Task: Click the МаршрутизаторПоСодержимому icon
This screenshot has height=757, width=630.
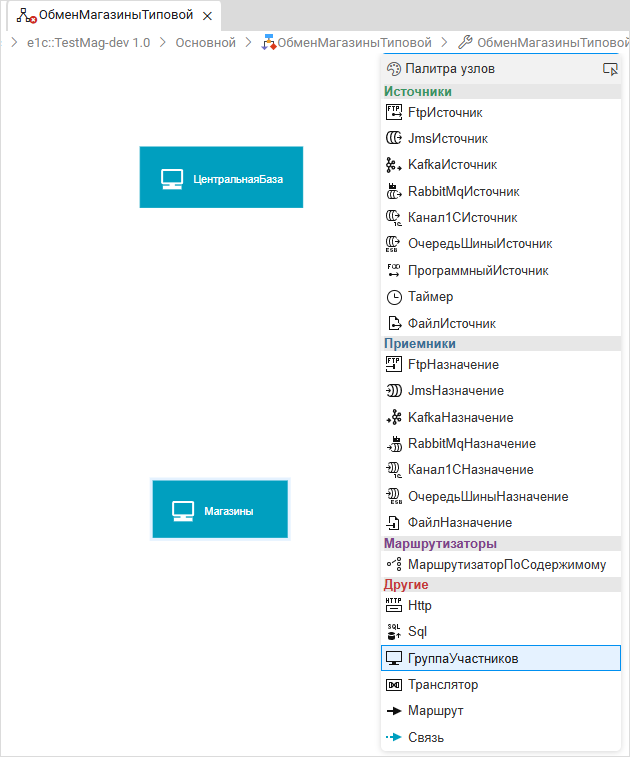Action: click(393, 564)
